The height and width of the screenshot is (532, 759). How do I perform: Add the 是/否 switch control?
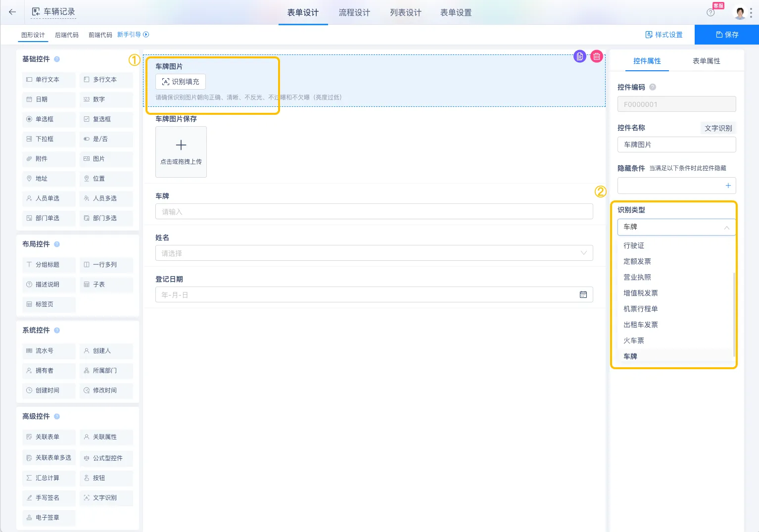click(x=106, y=139)
